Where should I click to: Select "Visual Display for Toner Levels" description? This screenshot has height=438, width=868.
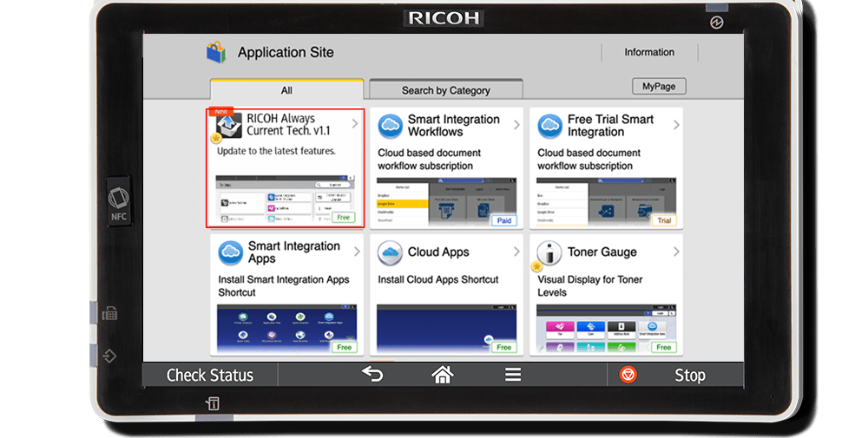point(590,286)
